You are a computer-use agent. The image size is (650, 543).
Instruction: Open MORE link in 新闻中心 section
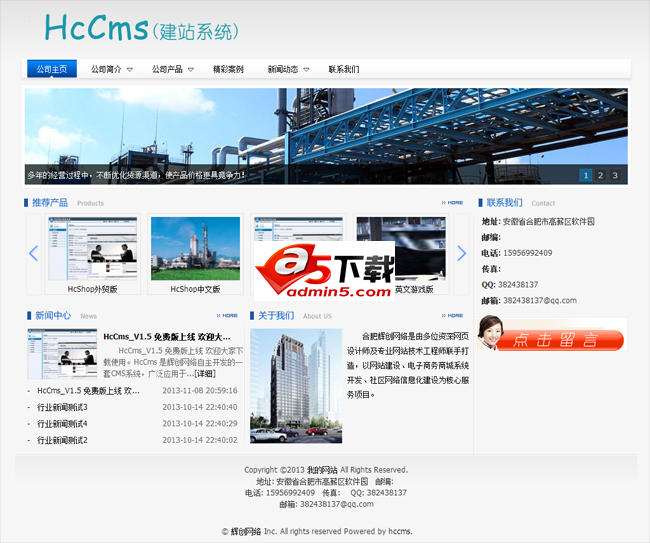[x=227, y=315]
